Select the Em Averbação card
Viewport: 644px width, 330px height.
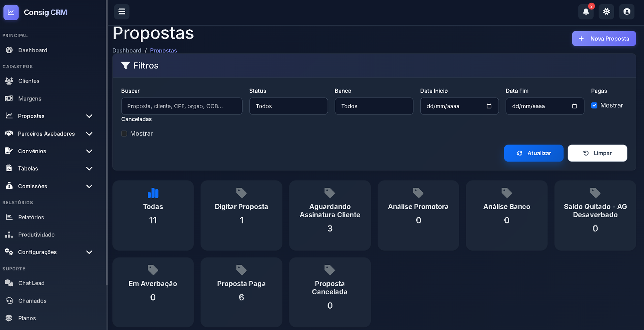pos(153,293)
